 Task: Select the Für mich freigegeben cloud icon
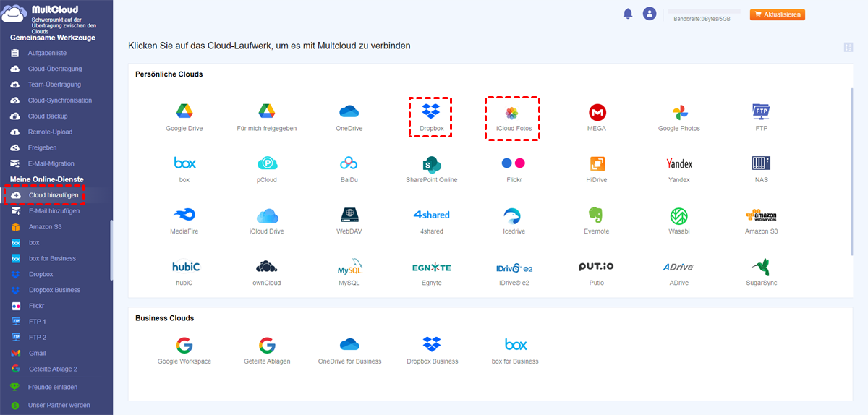pyautogui.click(x=267, y=118)
